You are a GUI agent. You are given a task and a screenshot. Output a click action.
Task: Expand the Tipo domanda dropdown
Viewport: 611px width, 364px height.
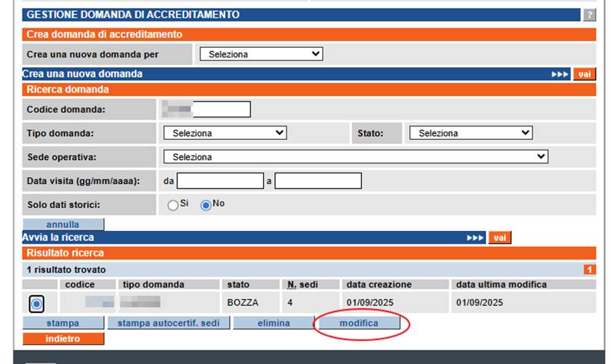[224, 133]
